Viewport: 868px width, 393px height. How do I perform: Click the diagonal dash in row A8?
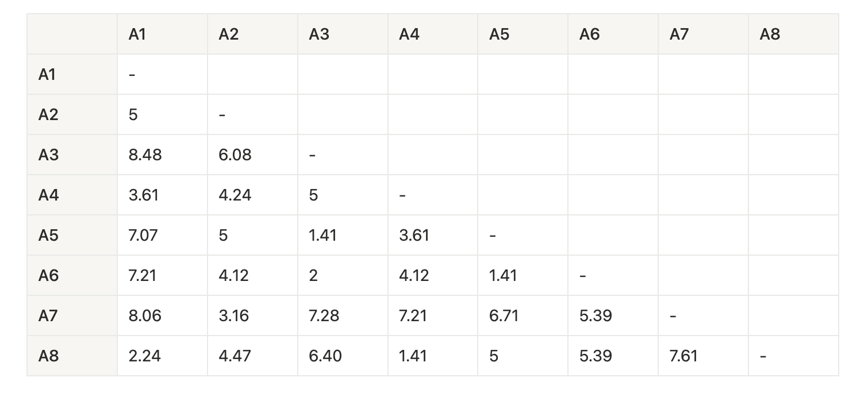click(x=763, y=356)
